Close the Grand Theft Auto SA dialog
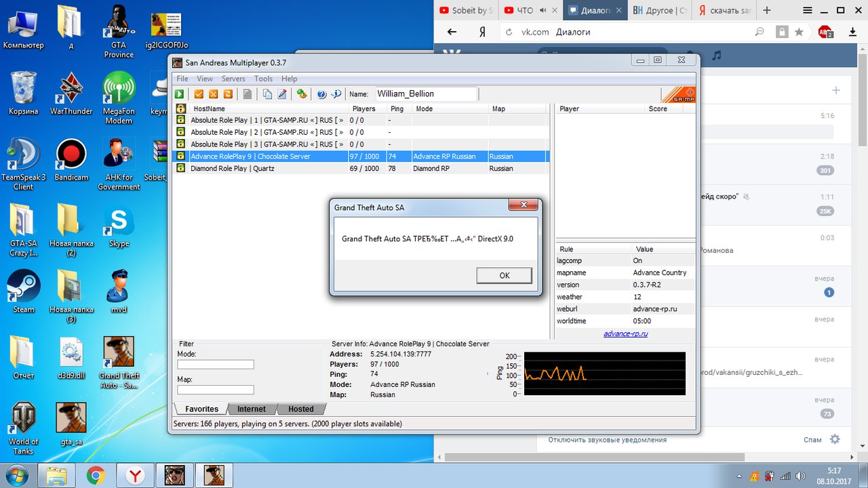The width and height of the screenshot is (868, 488). pyautogui.click(x=523, y=205)
